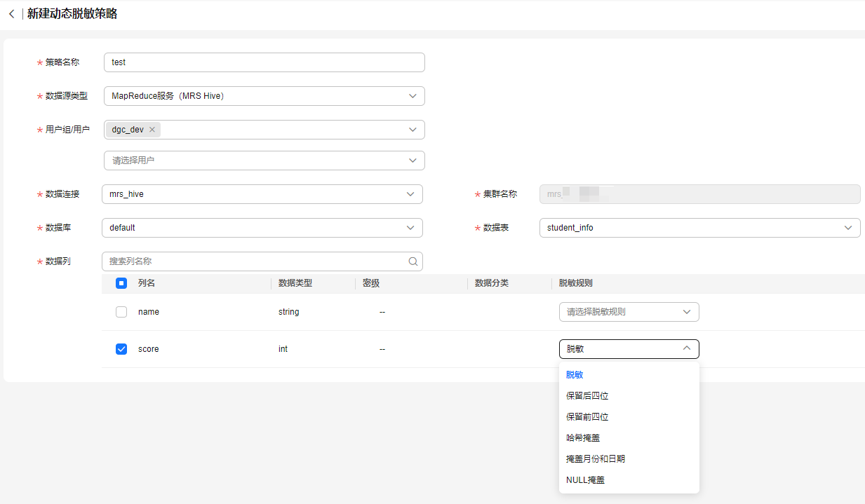Toggle the select-all columns header checkbox
Screen dimensions: 865x504
point(121,283)
